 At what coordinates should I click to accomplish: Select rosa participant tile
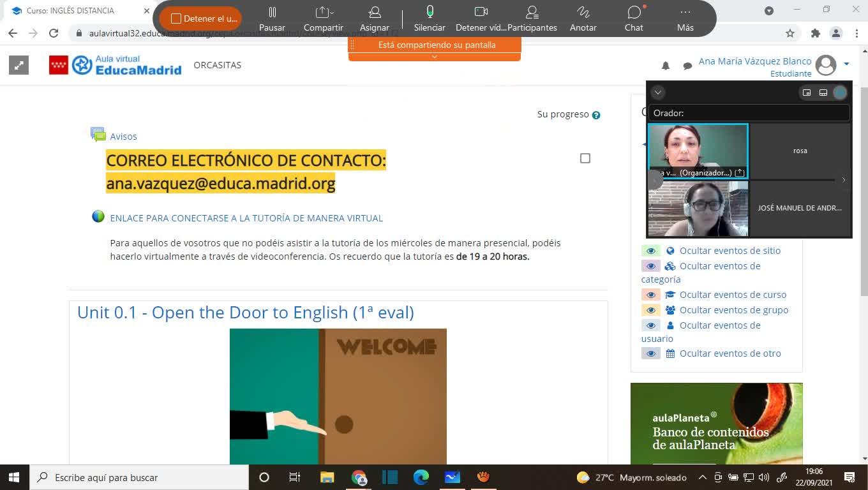[800, 151]
